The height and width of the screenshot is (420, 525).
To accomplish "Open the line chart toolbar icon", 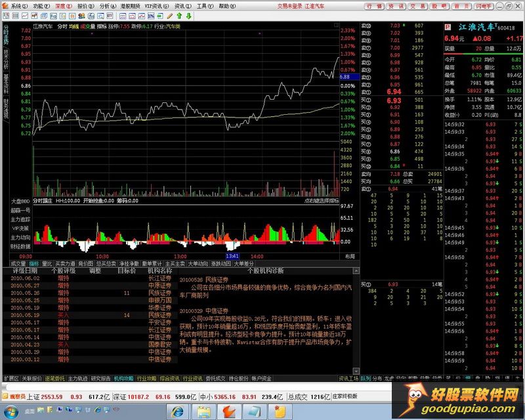I will [x=25, y=16].
